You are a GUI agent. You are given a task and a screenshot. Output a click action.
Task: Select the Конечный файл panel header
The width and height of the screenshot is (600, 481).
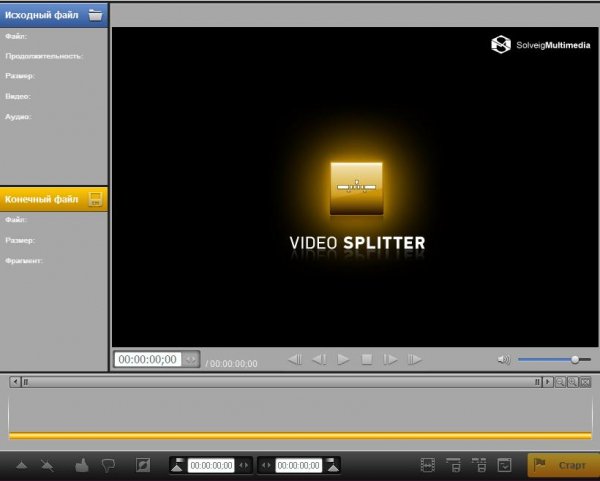tap(54, 199)
